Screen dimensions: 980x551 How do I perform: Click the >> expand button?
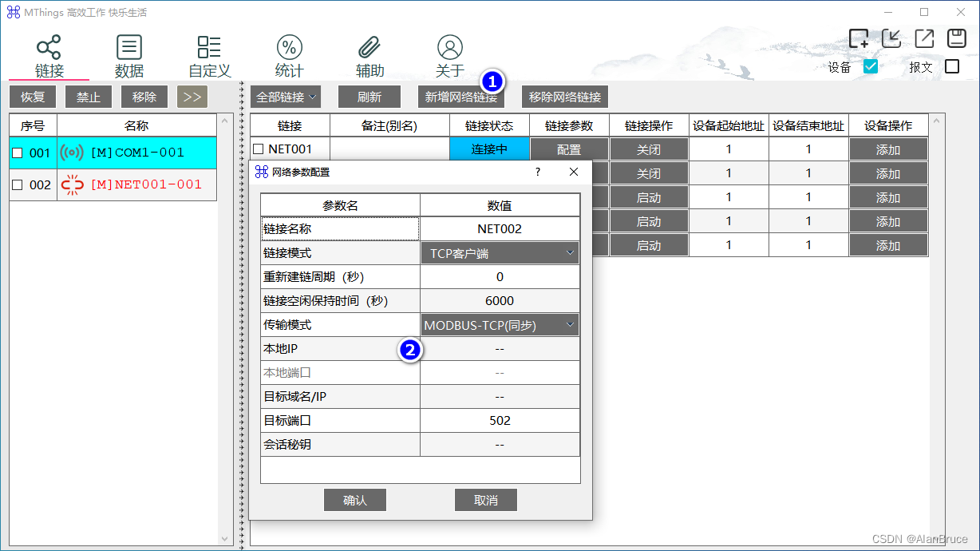point(192,97)
